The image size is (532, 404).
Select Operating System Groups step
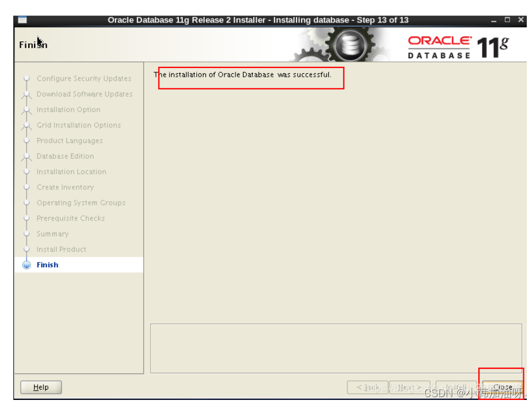(81, 203)
